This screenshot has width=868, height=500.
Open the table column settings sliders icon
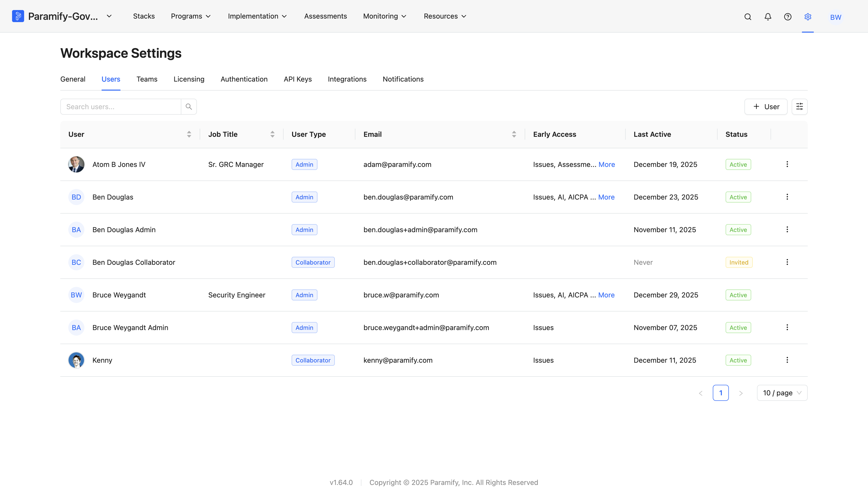click(x=800, y=107)
